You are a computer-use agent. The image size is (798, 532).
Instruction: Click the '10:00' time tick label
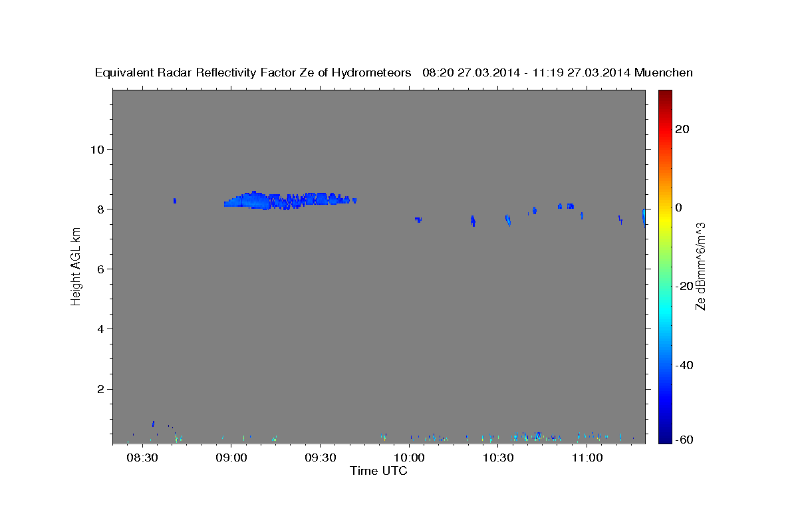[409, 458]
